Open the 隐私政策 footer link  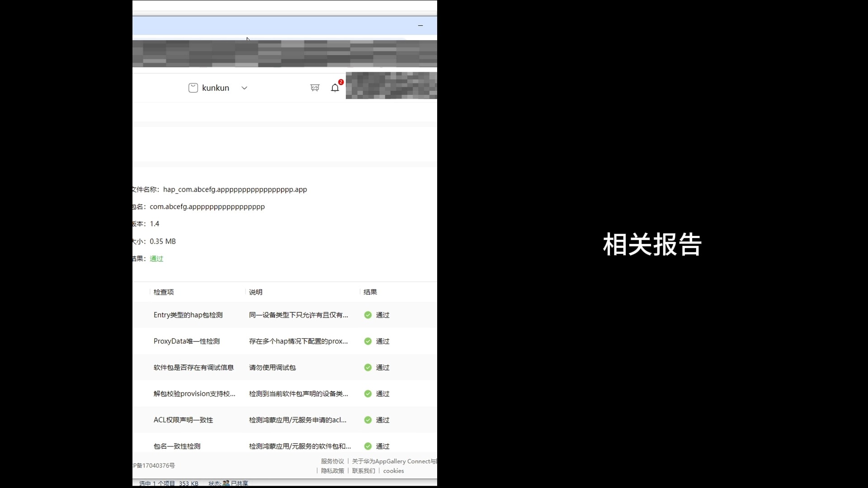tap(332, 471)
